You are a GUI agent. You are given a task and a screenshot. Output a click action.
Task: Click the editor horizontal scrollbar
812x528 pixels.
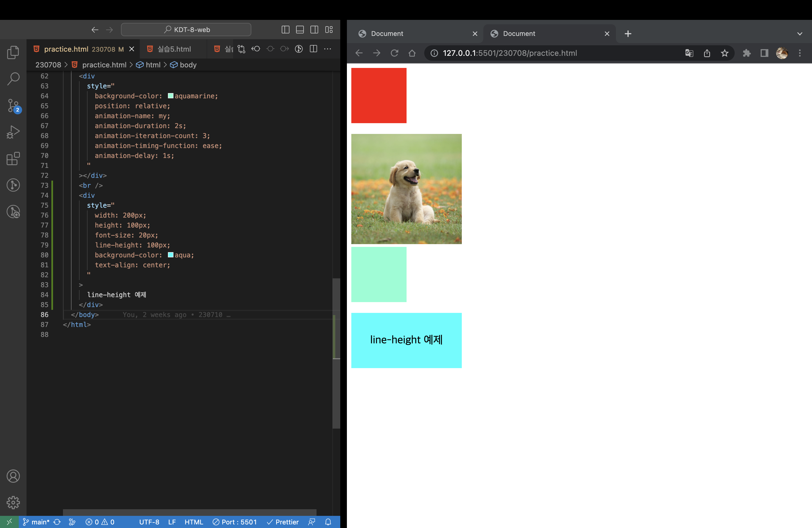pos(189,512)
